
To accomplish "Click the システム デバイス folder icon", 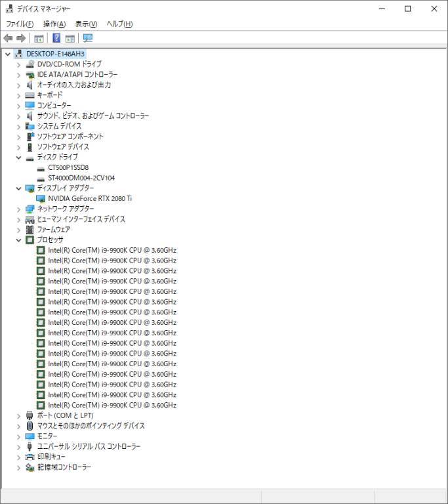I will 30,126.
